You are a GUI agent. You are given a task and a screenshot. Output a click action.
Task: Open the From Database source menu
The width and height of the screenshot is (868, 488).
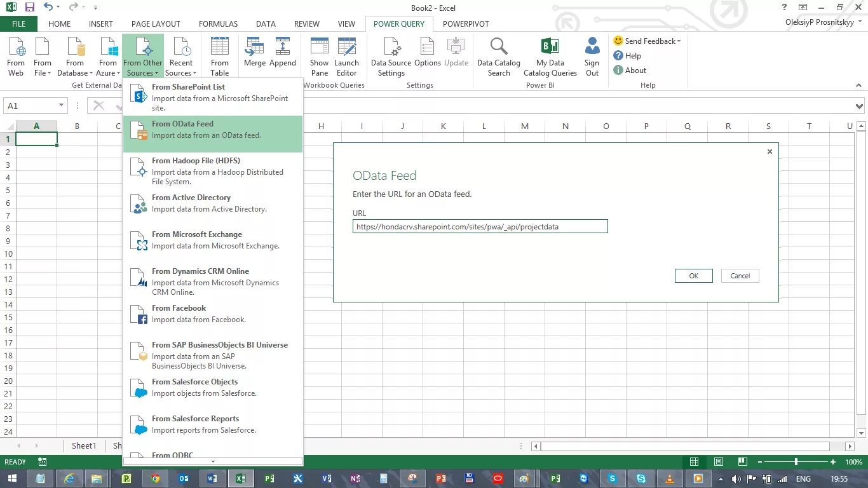[75, 57]
